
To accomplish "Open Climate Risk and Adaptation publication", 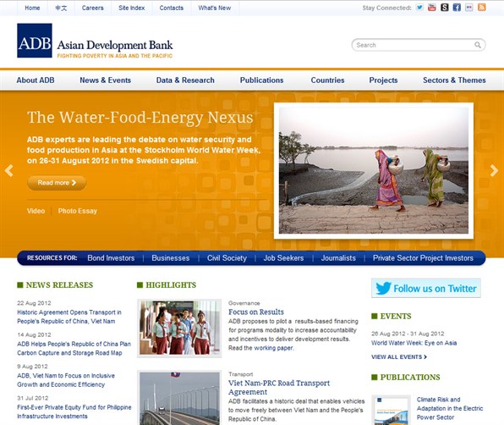I will (450, 408).
